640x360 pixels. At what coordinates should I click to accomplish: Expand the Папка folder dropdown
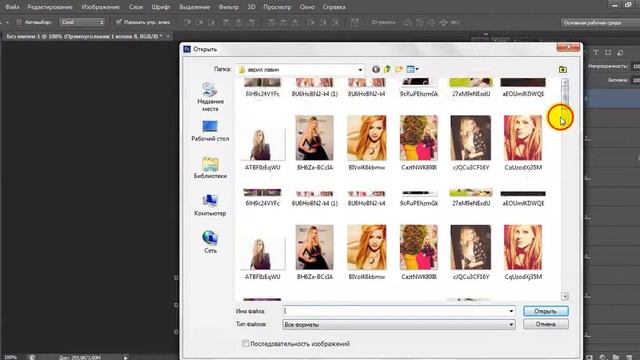360,70
